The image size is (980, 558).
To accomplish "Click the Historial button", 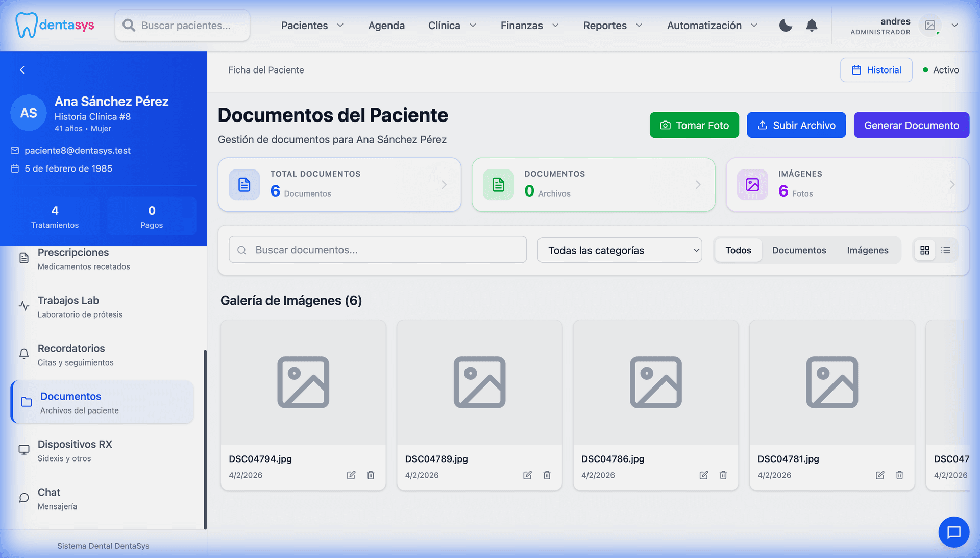I will 876,70.
